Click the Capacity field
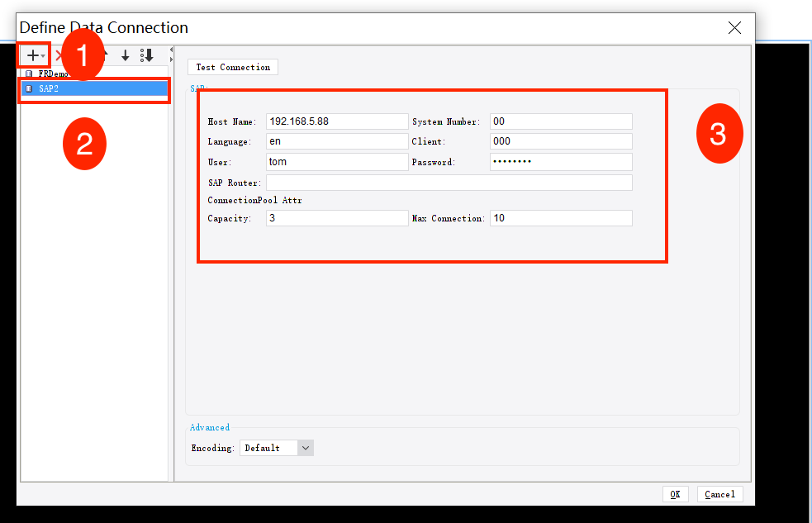The image size is (812, 523). [337, 218]
